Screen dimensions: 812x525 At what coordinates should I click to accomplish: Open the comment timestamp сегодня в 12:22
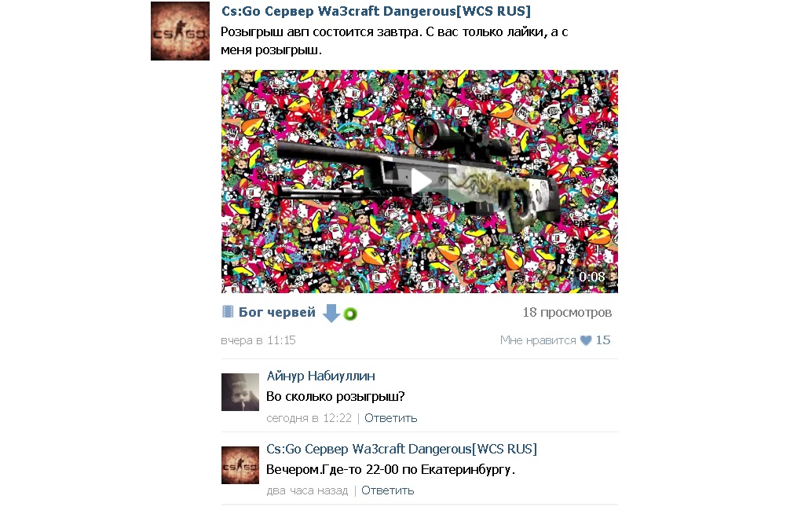[x=309, y=417]
